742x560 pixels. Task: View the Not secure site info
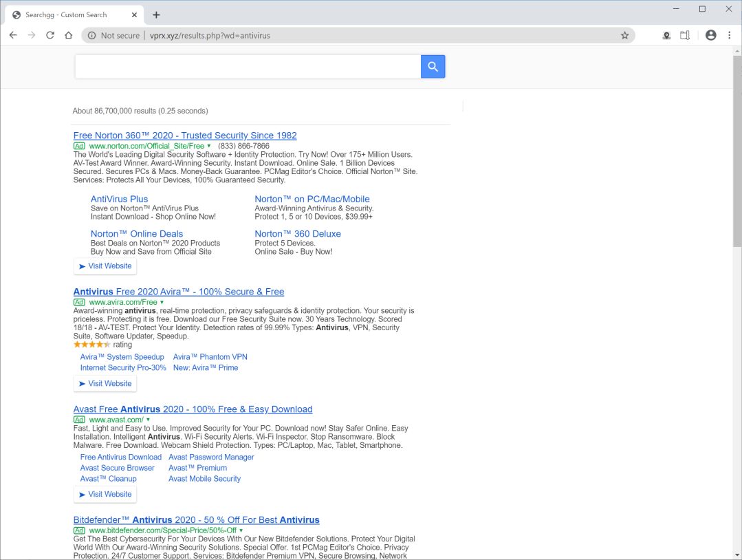113,36
